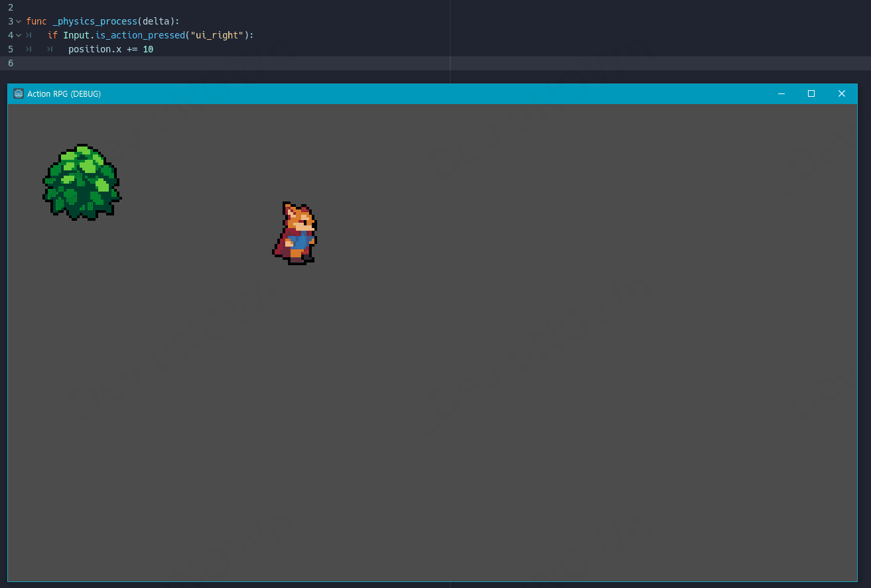Click the "Action RPG (DEBUG)" title text

tap(64, 93)
